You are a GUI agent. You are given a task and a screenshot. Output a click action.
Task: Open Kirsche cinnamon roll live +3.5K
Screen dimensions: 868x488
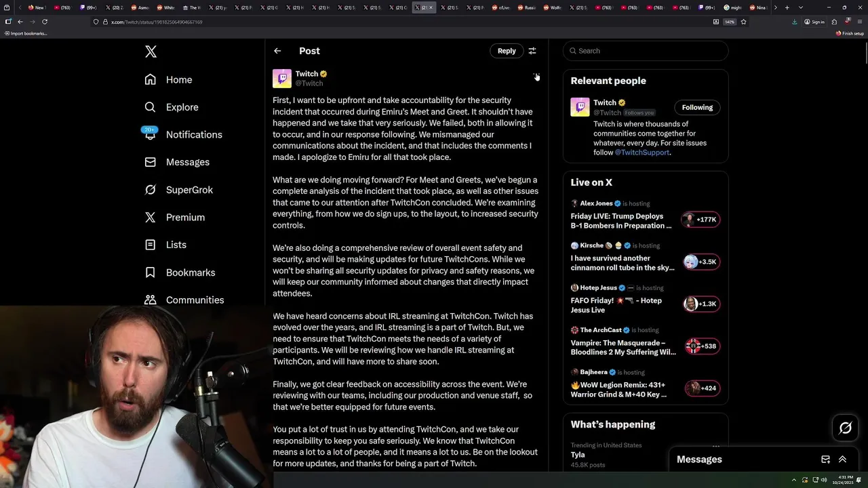click(x=645, y=257)
